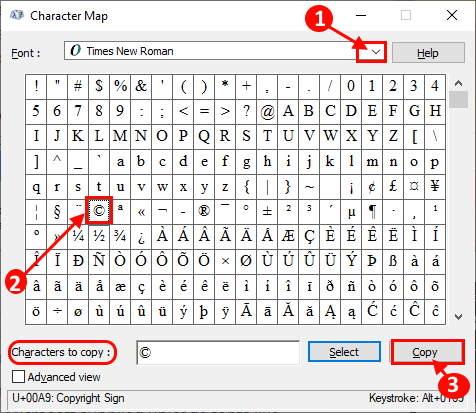This screenshot has height=413, width=476.
Task: Choose the micro µ symbol cell
Action: tap(351, 211)
